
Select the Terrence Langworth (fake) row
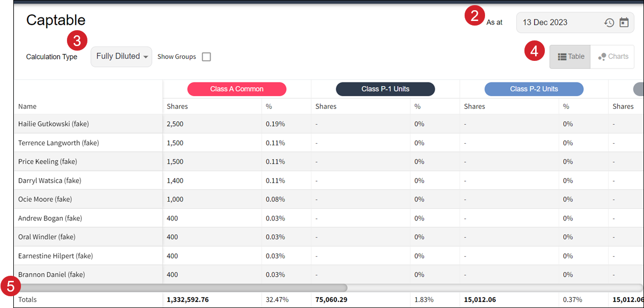(x=58, y=143)
